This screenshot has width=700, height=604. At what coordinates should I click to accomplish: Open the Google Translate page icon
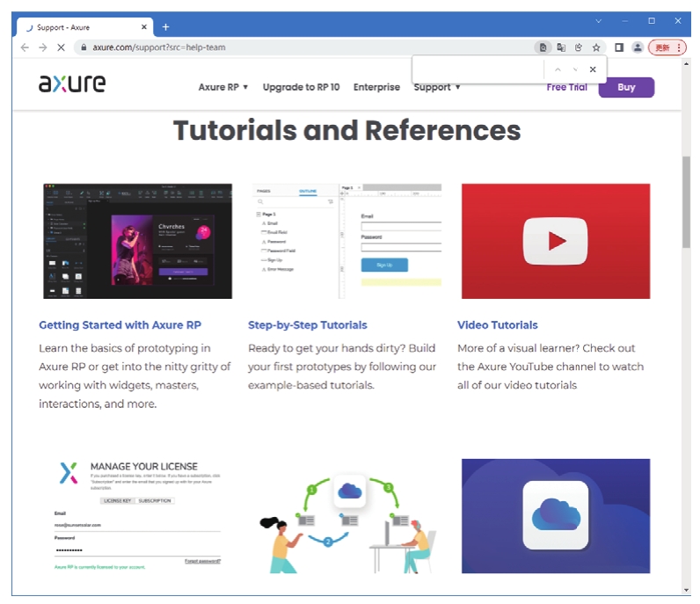point(561,47)
